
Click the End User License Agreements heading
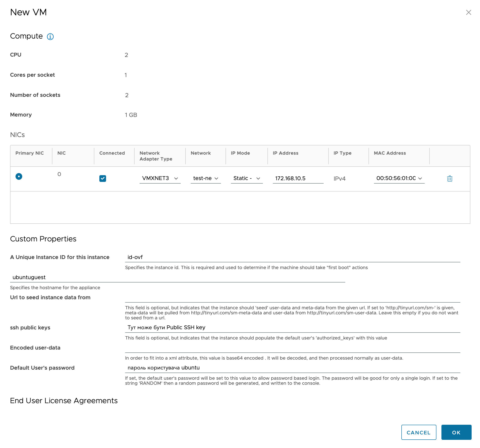pos(64,401)
